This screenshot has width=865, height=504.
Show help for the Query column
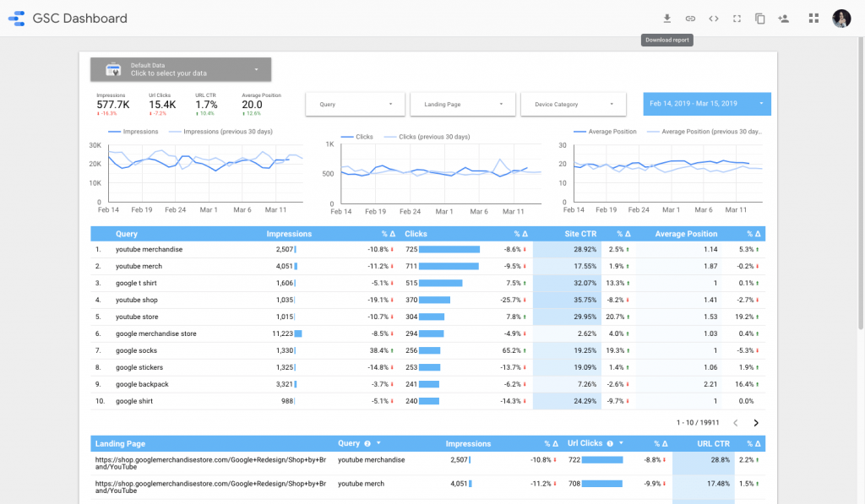[367, 443]
